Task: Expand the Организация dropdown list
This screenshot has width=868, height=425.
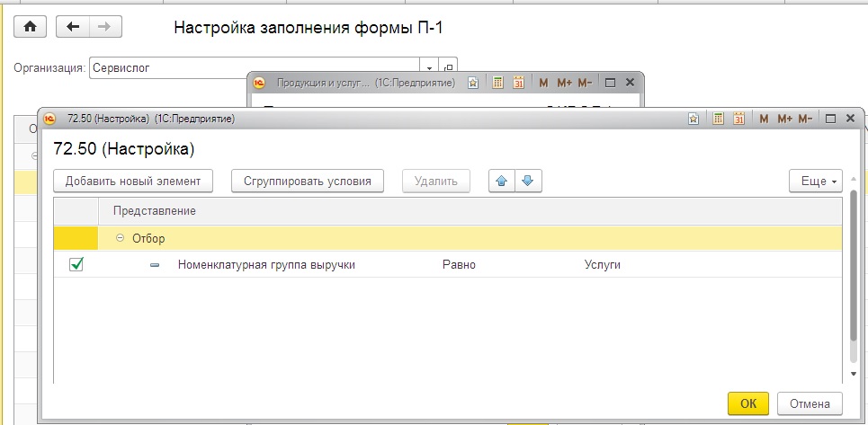Action: [428, 68]
